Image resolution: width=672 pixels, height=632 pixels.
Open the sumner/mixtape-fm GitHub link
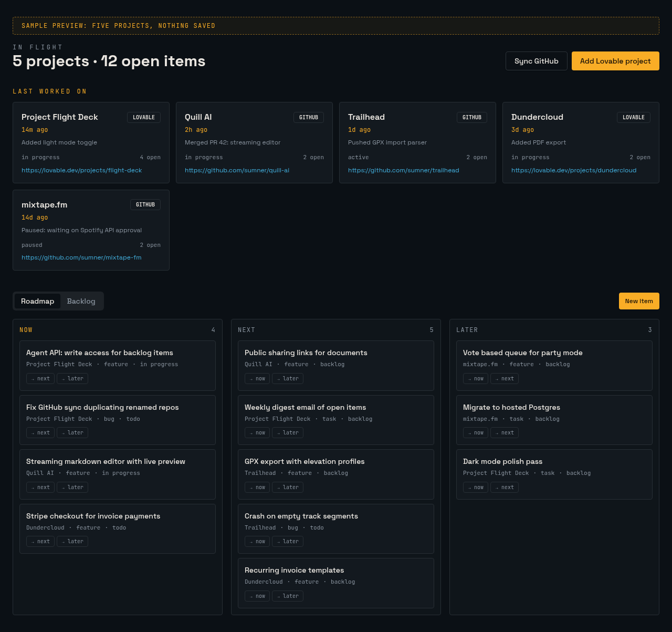(x=81, y=257)
